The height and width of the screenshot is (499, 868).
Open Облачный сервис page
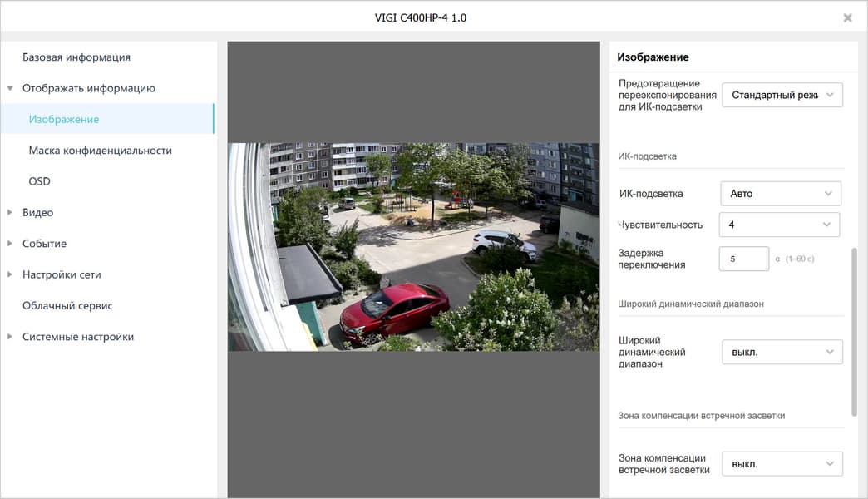pyautogui.click(x=67, y=305)
